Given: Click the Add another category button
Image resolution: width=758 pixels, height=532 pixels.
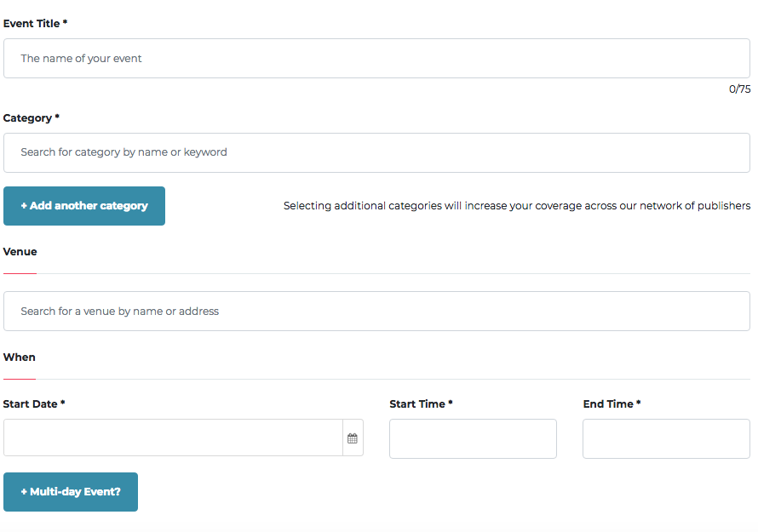Looking at the screenshot, I should pos(84,206).
